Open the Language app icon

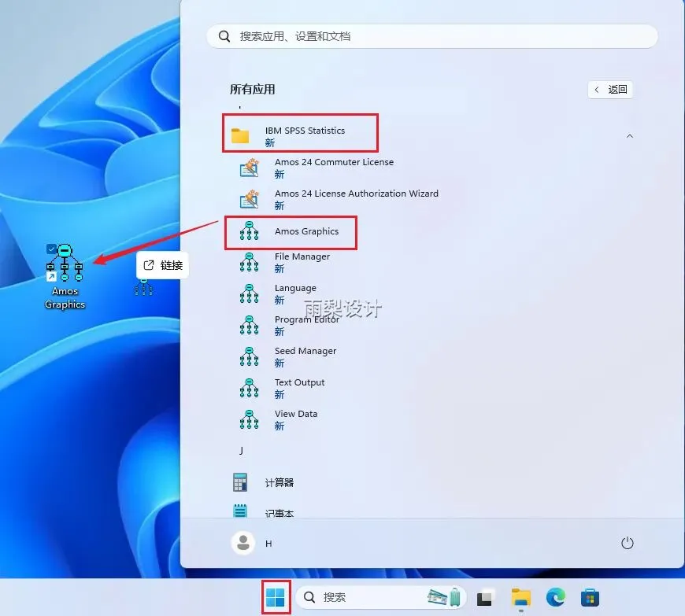pos(249,293)
